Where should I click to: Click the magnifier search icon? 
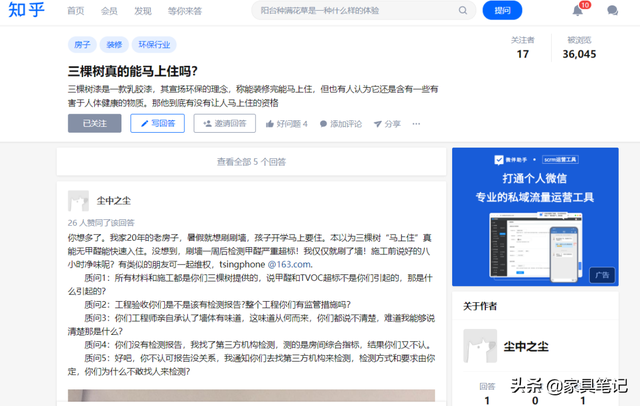[x=462, y=10]
